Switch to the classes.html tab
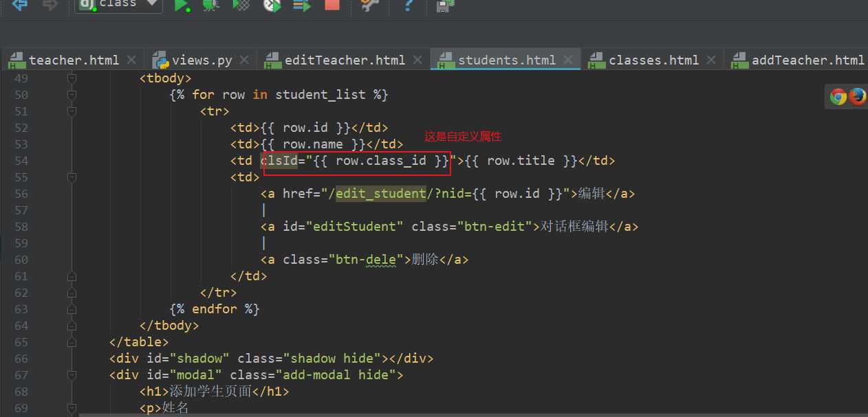This screenshot has width=868, height=417. (x=653, y=60)
